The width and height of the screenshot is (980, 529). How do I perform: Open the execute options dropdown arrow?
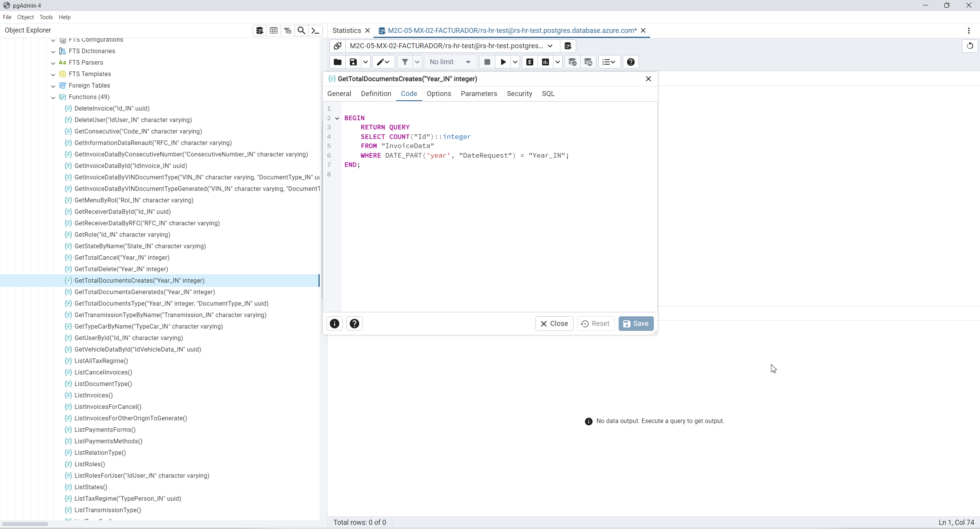pyautogui.click(x=515, y=62)
